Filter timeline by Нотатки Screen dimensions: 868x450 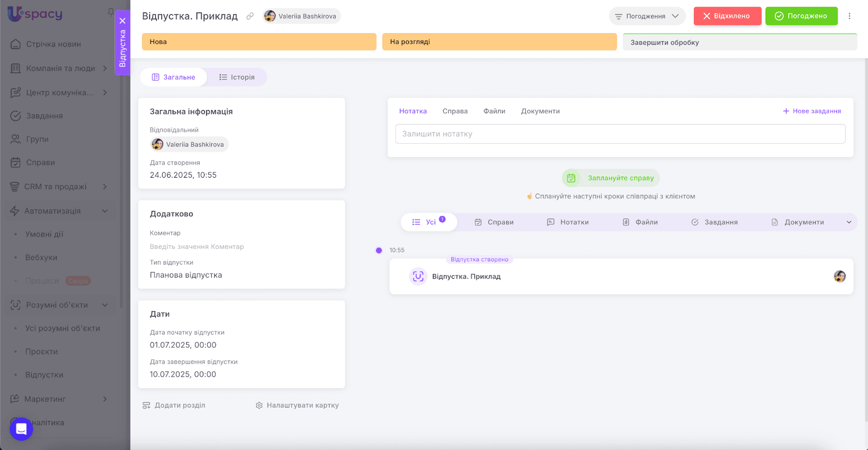(x=568, y=222)
